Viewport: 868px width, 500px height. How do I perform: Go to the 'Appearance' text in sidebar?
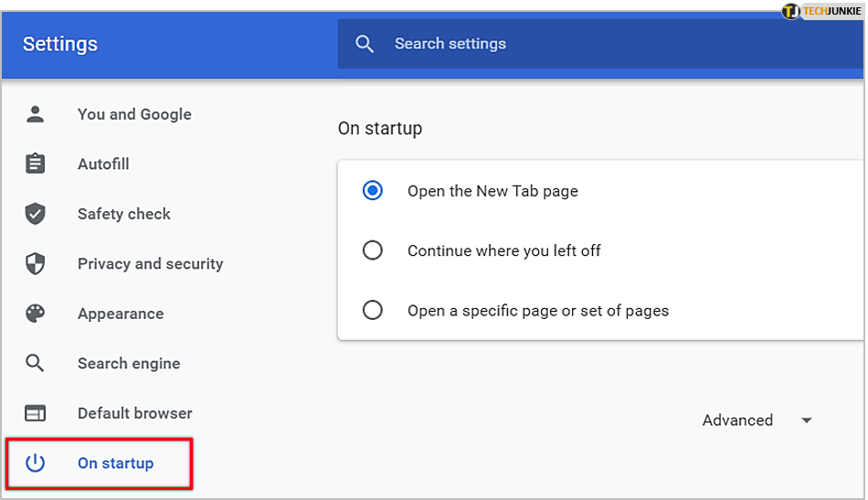[121, 314]
